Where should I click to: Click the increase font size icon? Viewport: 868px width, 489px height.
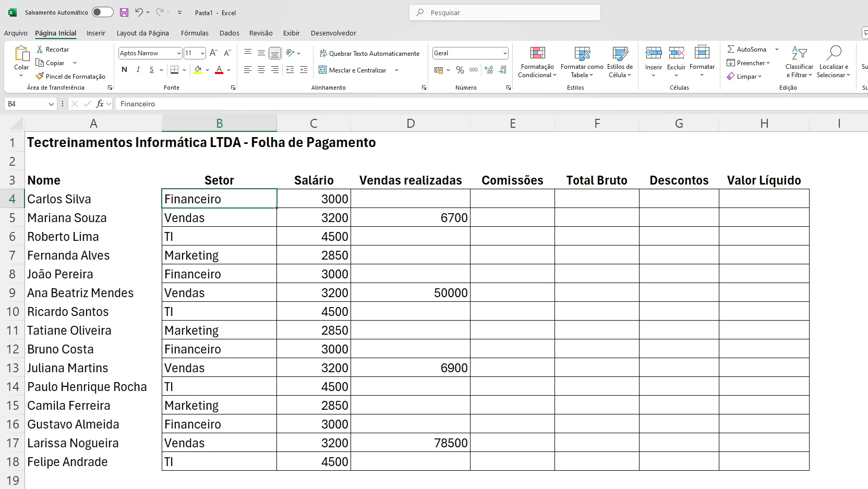pyautogui.click(x=213, y=53)
